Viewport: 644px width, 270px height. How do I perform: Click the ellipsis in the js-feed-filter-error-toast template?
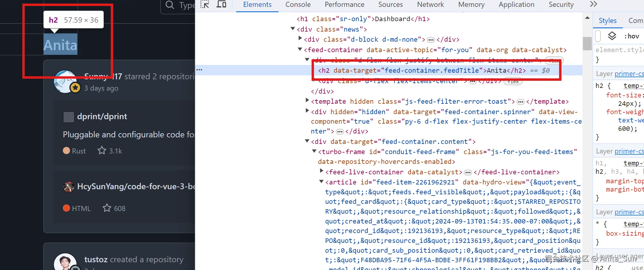520,102
